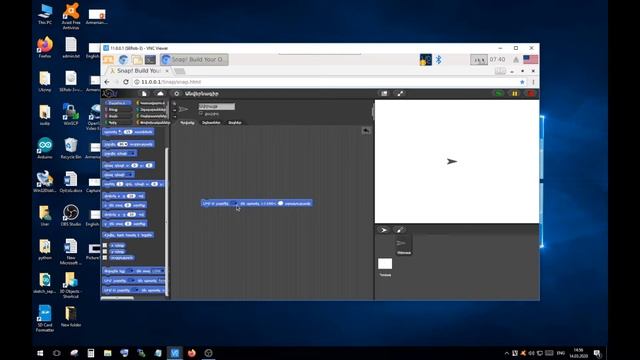640x360 pixels.
Task: Open the dropdown on the point towards block
Action: [131, 153]
